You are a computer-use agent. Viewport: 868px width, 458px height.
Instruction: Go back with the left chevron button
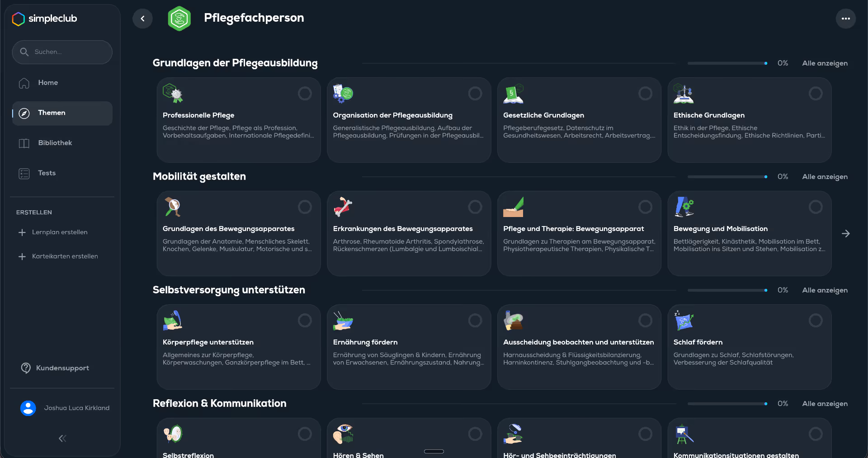click(142, 19)
